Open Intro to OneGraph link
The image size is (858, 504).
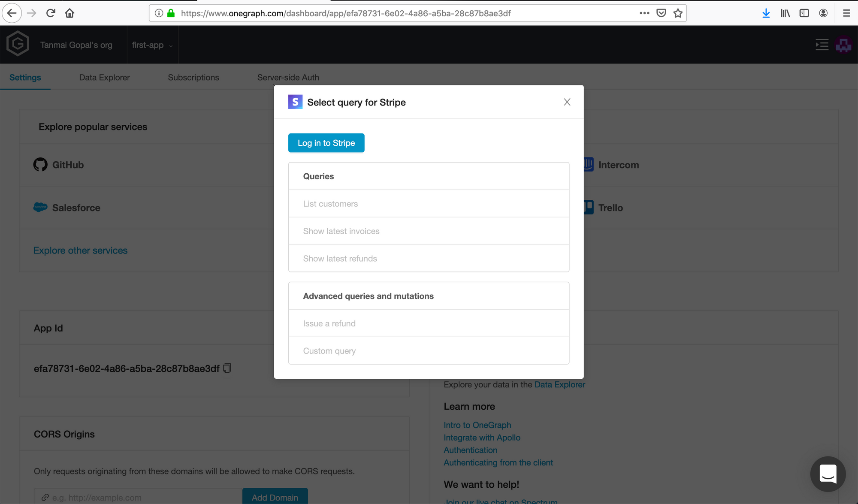click(477, 425)
